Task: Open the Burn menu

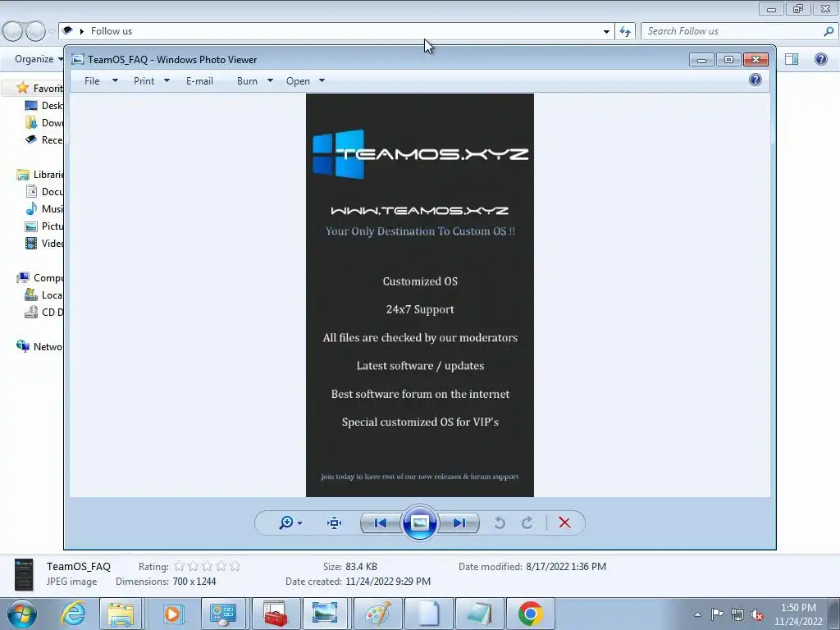Action: (x=247, y=81)
